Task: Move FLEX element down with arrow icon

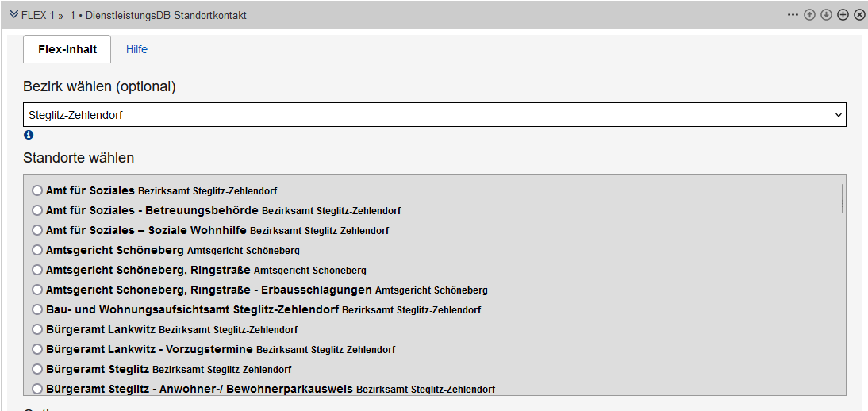Action: pos(826,15)
